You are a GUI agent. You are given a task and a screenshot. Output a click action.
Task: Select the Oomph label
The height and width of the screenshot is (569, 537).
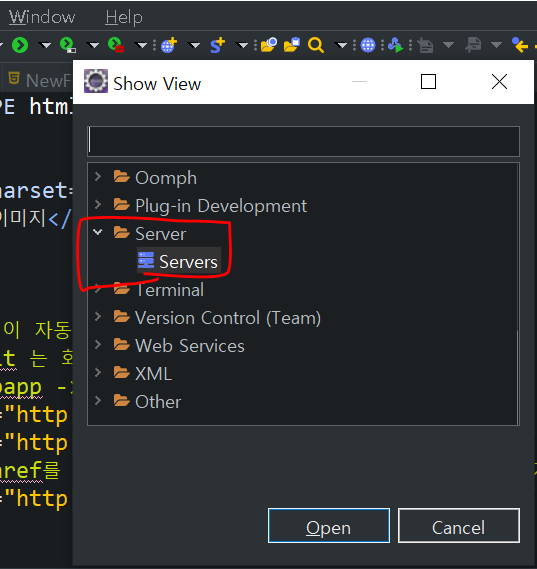click(166, 178)
